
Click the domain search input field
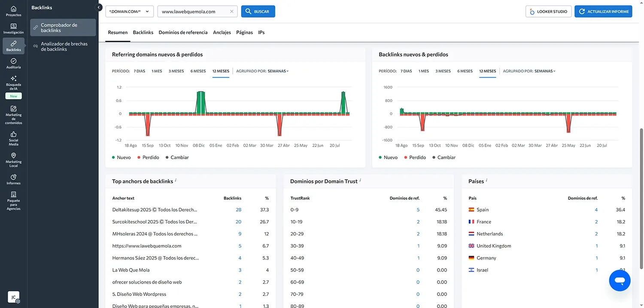193,12
